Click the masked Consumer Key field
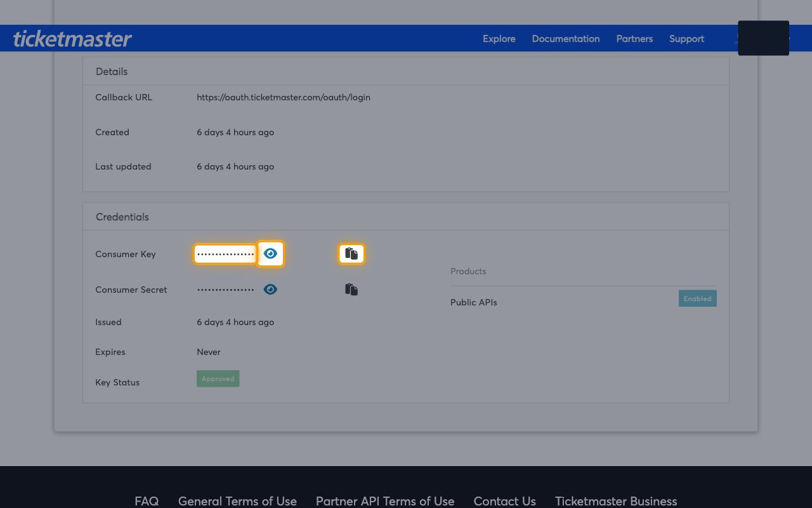This screenshot has height=508, width=812. tap(225, 254)
